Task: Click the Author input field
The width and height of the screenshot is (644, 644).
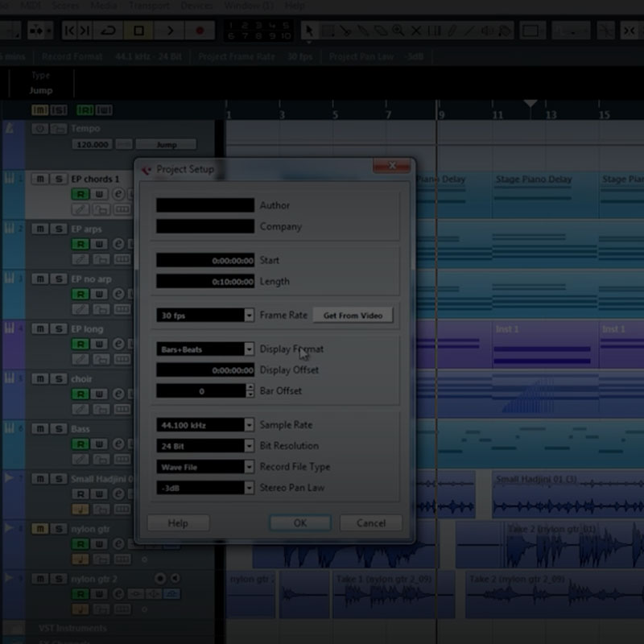Action: [x=205, y=205]
